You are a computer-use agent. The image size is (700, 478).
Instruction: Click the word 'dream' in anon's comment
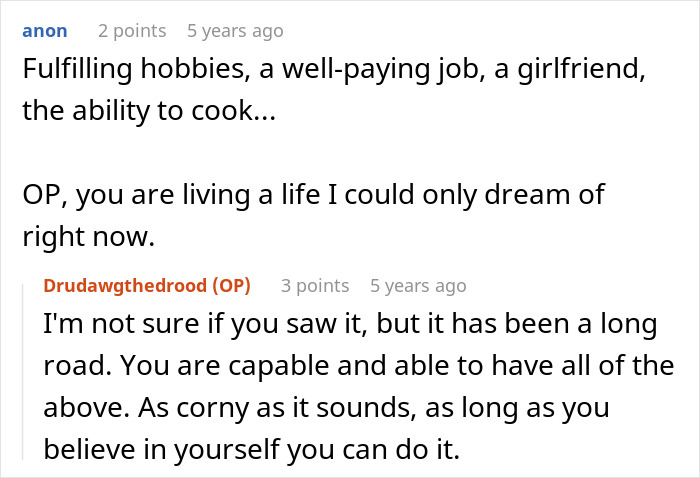[x=527, y=195]
